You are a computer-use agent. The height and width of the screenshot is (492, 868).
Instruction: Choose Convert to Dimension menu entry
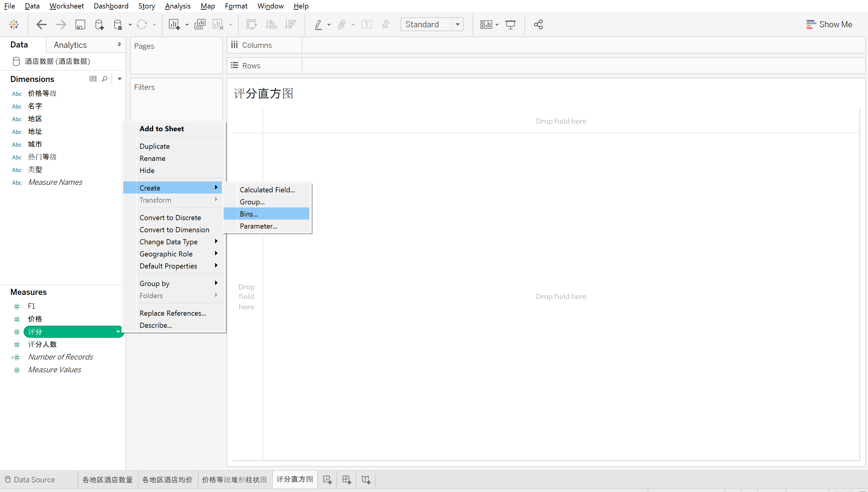point(174,230)
